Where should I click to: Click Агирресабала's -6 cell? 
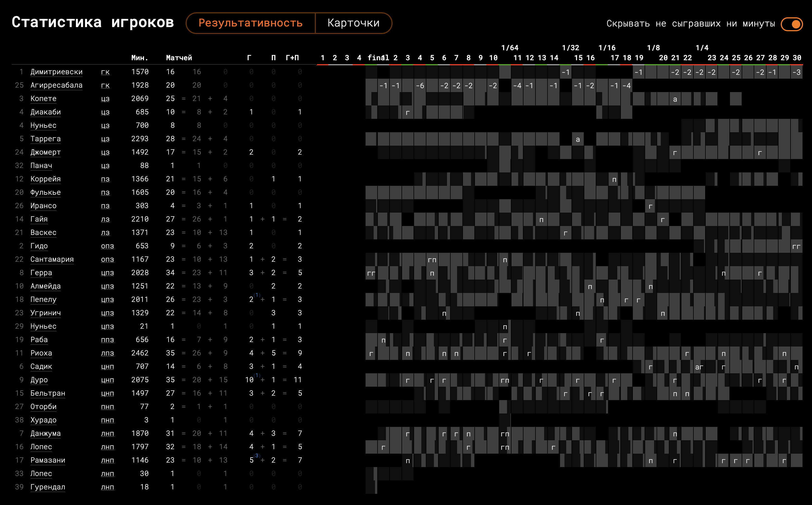tap(420, 86)
